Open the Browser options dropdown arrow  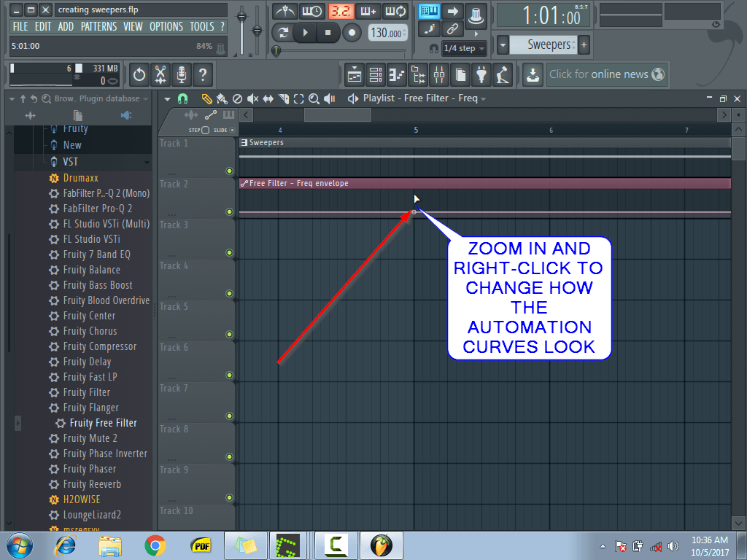pyautogui.click(x=12, y=99)
